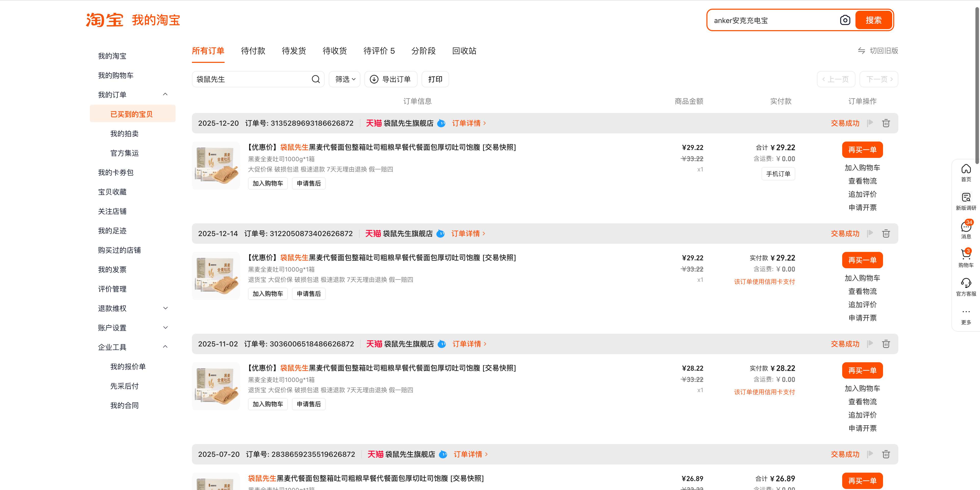Image resolution: width=980 pixels, height=490 pixels.
Task: Collapse the 我的订单 sidebar section
Action: point(165,95)
